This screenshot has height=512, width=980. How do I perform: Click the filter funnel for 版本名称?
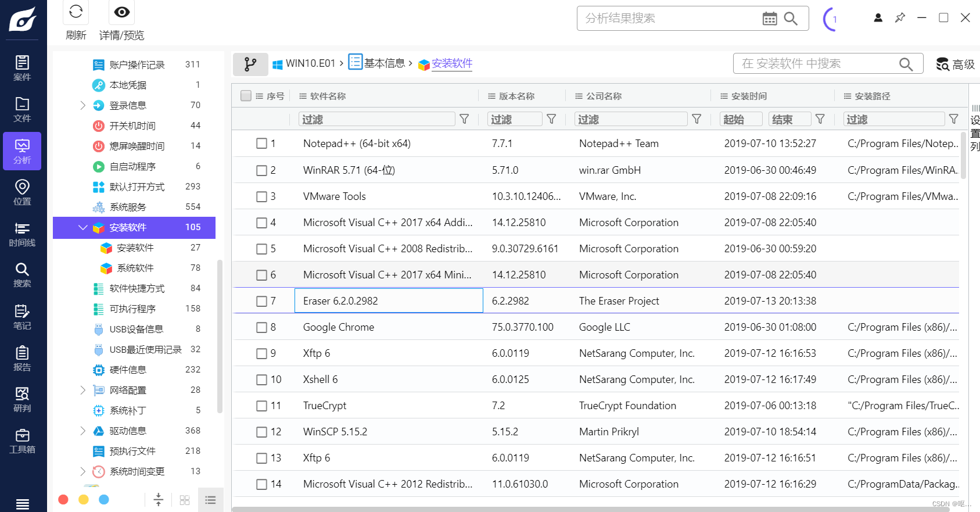(x=551, y=119)
